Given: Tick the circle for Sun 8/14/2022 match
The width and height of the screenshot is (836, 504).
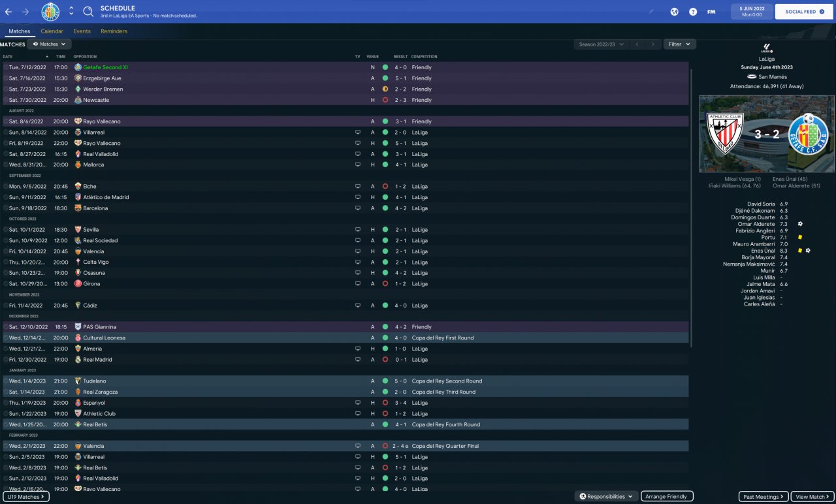Looking at the screenshot, I should [6, 132].
